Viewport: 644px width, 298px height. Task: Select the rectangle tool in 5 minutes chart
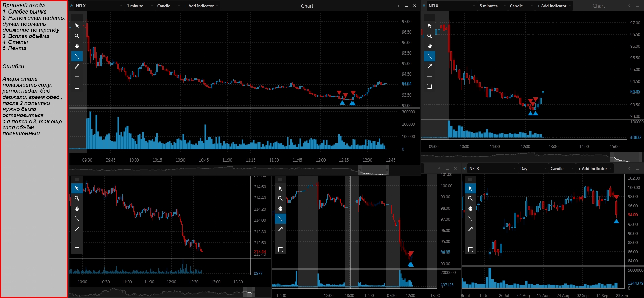click(430, 87)
